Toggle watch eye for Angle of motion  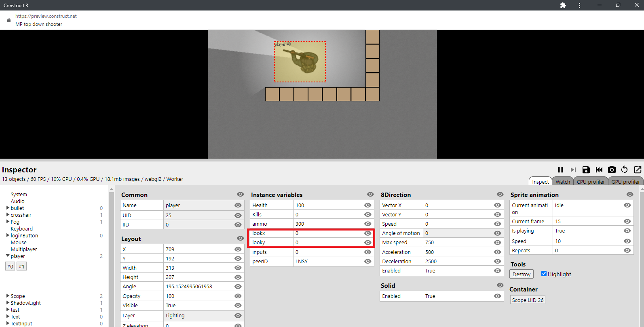(497, 233)
